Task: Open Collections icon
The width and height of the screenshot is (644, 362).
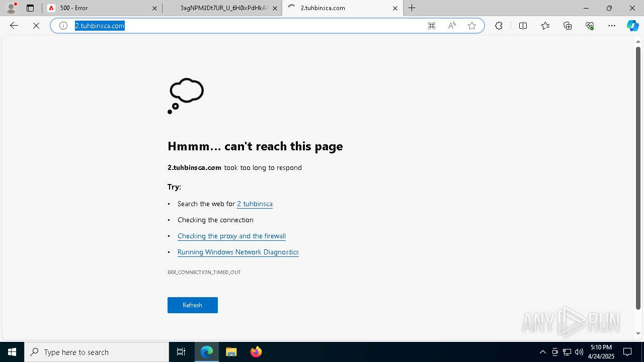Action: 568,26
